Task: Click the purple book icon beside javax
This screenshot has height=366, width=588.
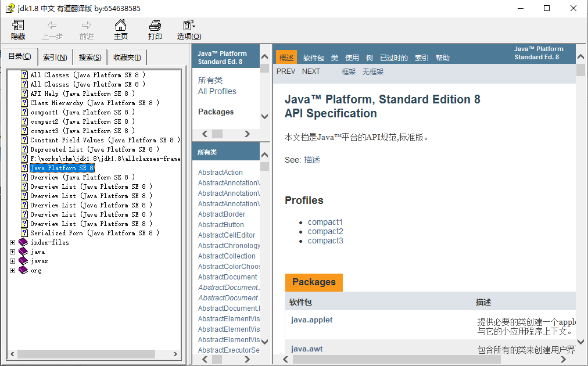Action: coord(23,261)
